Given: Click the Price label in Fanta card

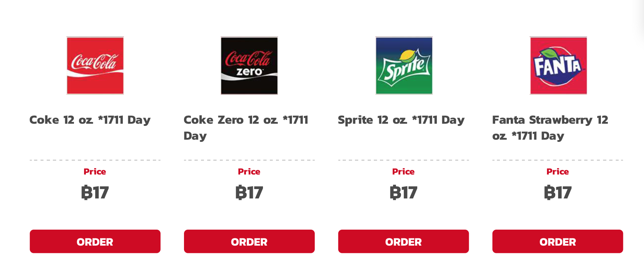Looking at the screenshot, I should (558, 172).
